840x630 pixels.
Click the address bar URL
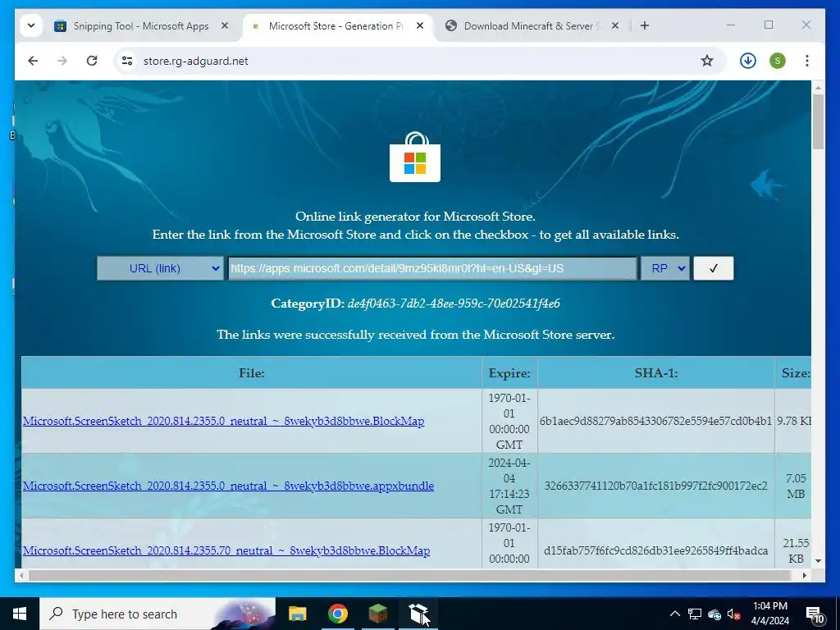click(x=195, y=61)
